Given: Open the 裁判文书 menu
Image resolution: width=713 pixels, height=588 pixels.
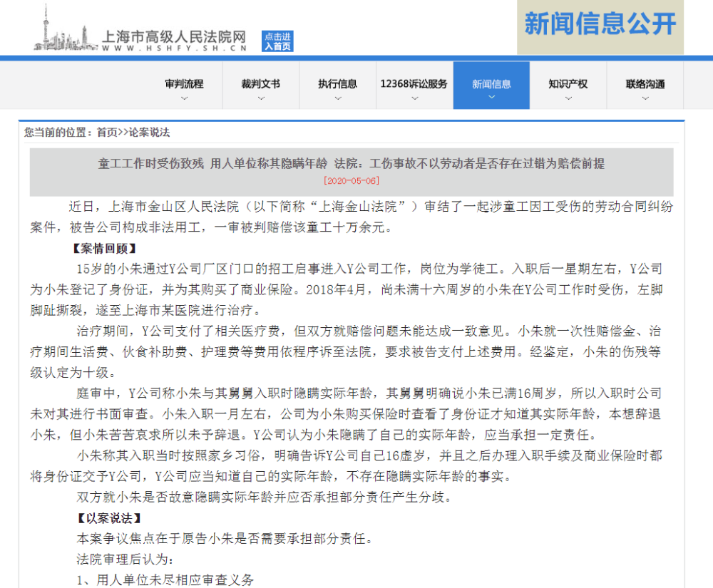Looking at the screenshot, I should click(x=260, y=84).
